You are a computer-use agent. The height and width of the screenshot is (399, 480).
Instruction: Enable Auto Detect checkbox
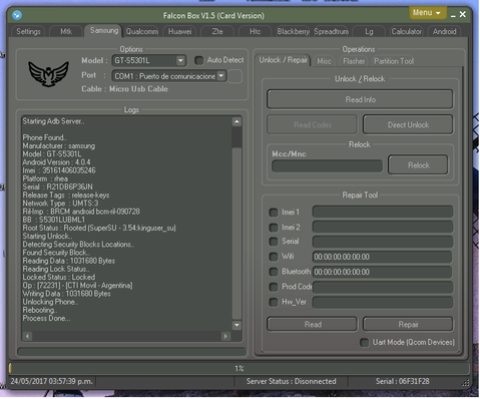point(199,60)
